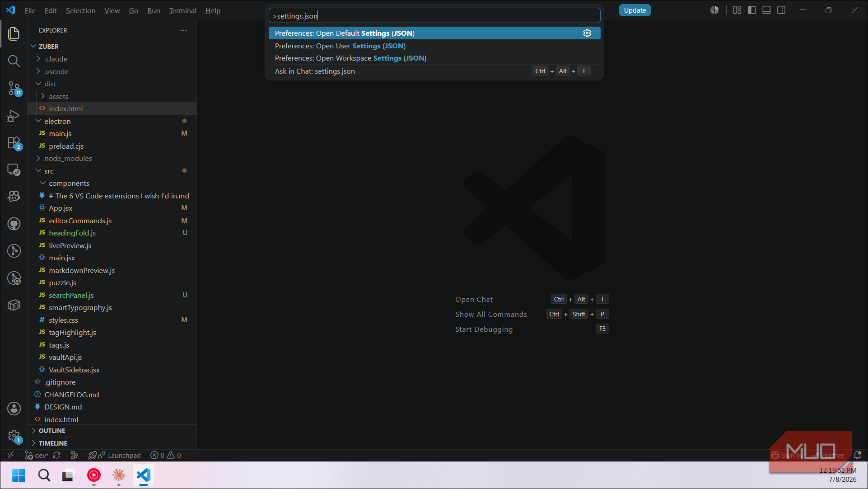Viewport: 868px width, 489px height.
Task: Click the errors and warnings count in status bar
Action: [x=166, y=455]
